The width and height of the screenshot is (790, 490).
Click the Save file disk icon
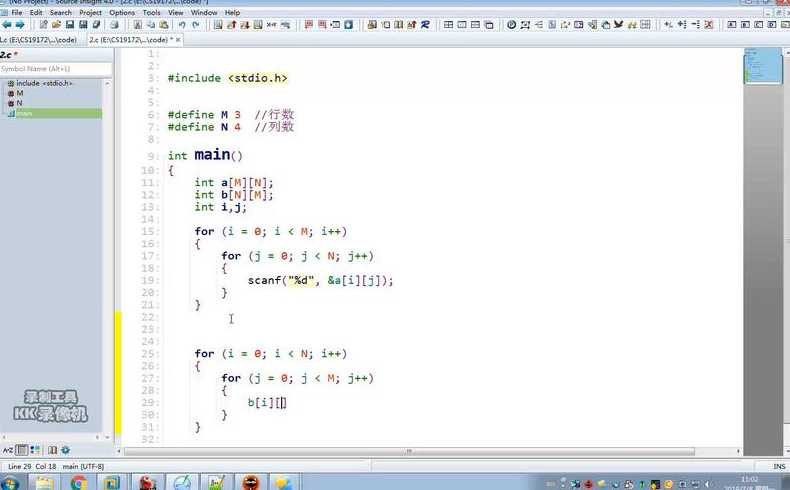[x=70, y=24]
